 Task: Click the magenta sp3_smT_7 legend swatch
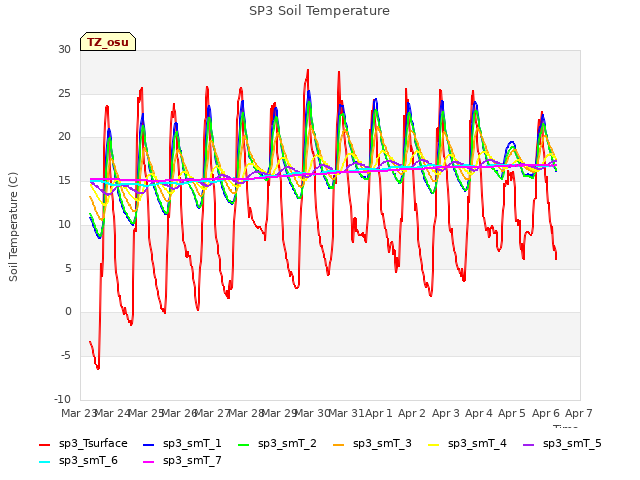coord(149,462)
